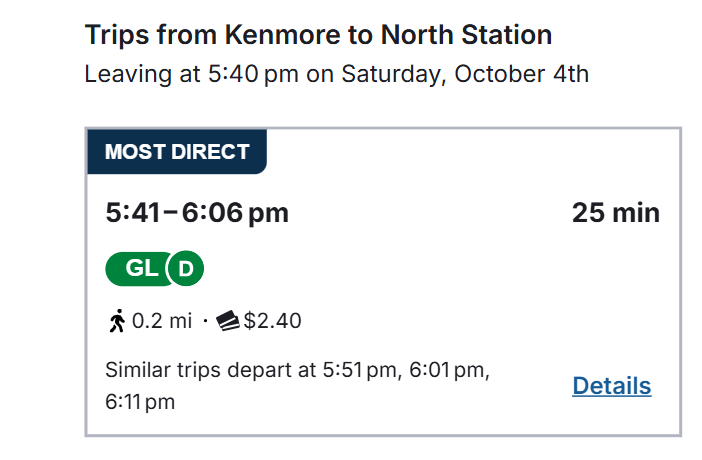This screenshot has width=702, height=460.
Task: Select the 6:11 pm similar trip time
Action: (x=140, y=402)
